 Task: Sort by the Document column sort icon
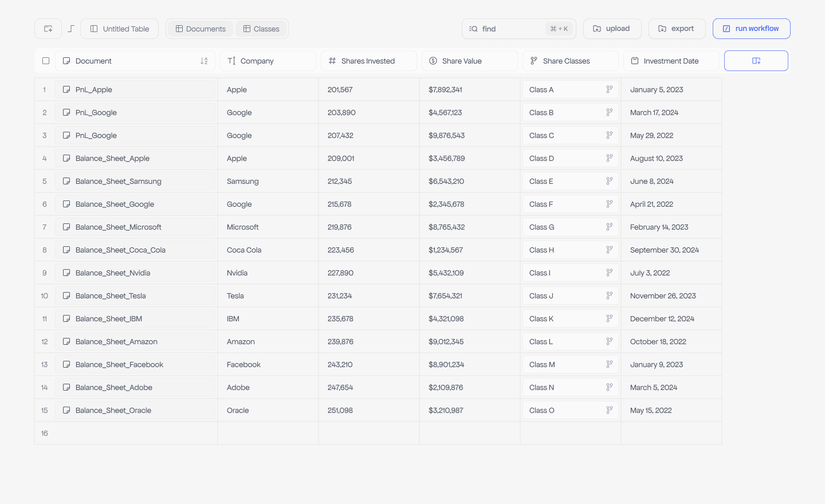pyautogui.click(x=204, y=61)
